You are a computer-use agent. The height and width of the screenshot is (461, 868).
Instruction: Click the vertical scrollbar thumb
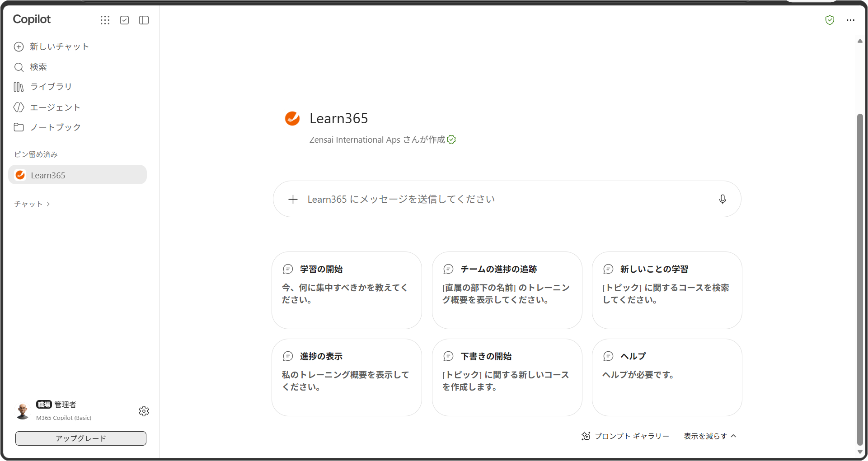(x=860, y=280)
